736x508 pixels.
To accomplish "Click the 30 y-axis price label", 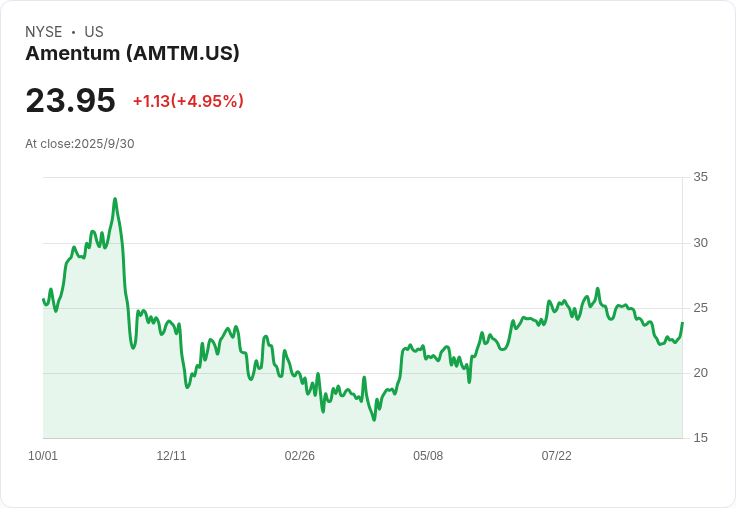I will point(700,243).
